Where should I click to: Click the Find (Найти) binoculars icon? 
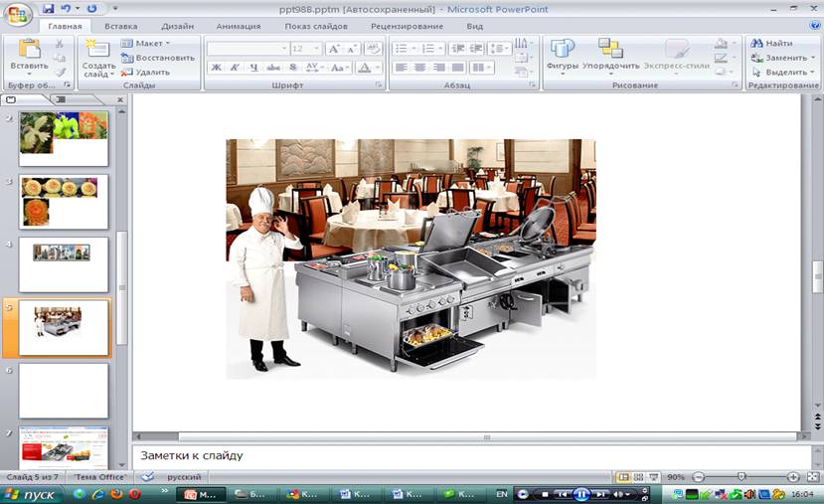click(757, 44)
